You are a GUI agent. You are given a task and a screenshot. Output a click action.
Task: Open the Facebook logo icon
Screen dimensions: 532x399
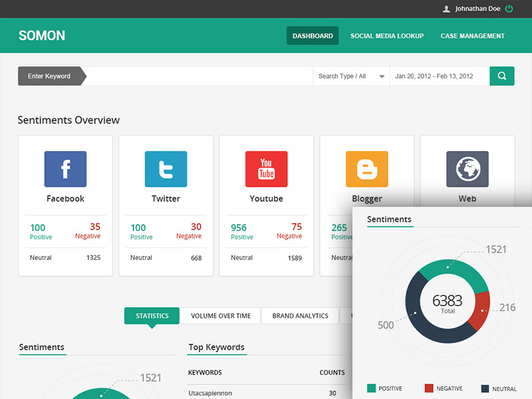[65, 169]
